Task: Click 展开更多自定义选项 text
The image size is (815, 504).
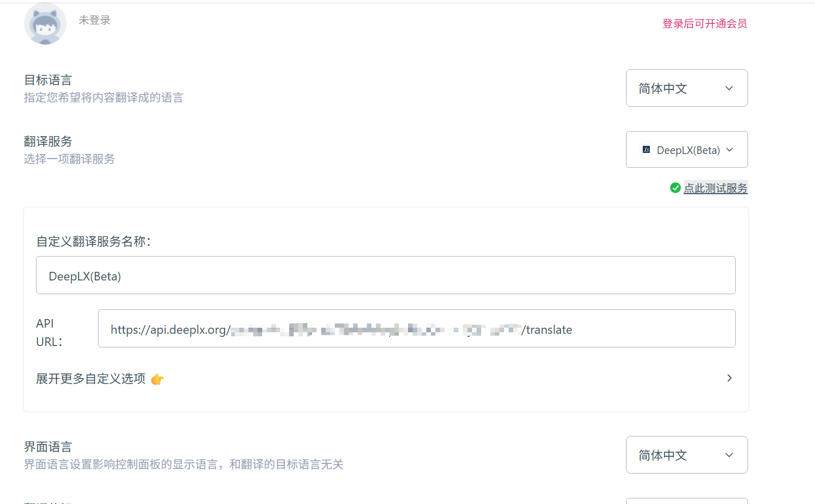Action: click(x=91, y=379)
